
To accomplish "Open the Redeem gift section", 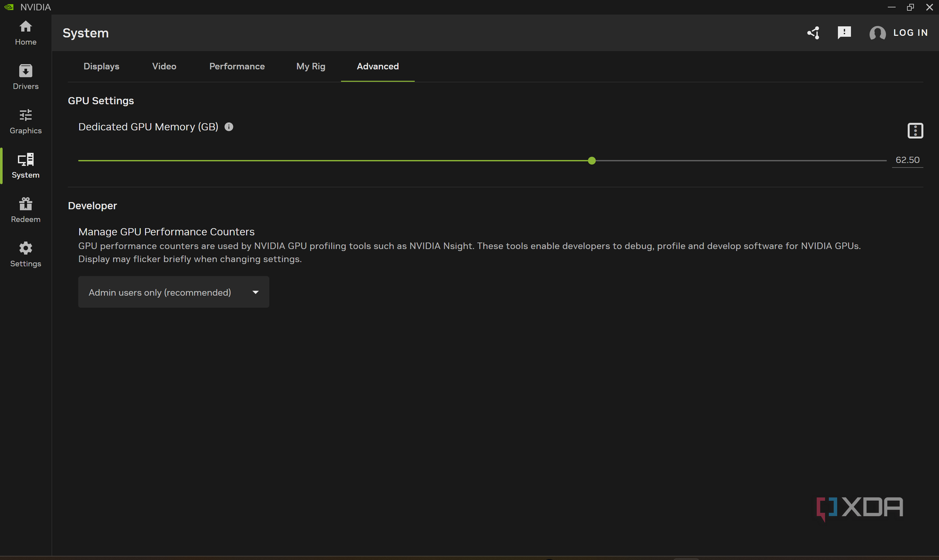I will click(x=26, y=211).
